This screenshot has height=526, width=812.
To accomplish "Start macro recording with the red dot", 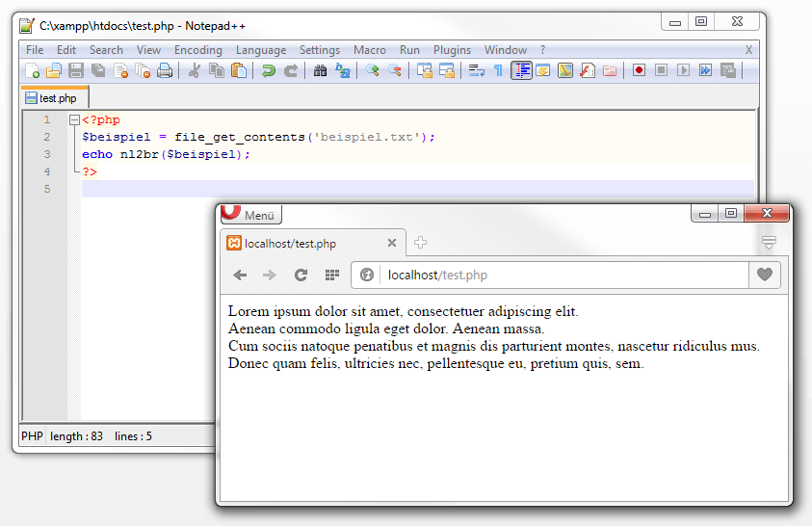I will coord(639,70).
